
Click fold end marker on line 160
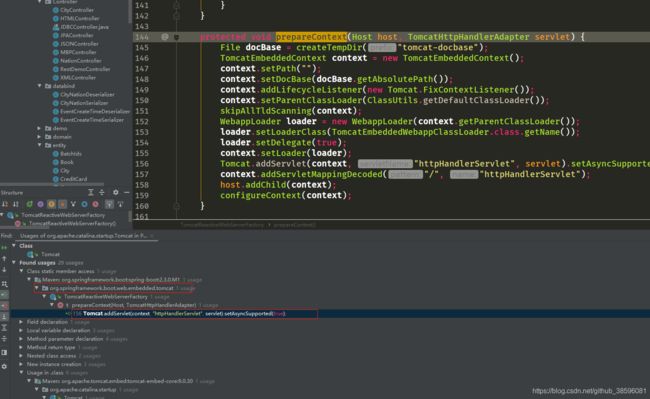(177, 206)
